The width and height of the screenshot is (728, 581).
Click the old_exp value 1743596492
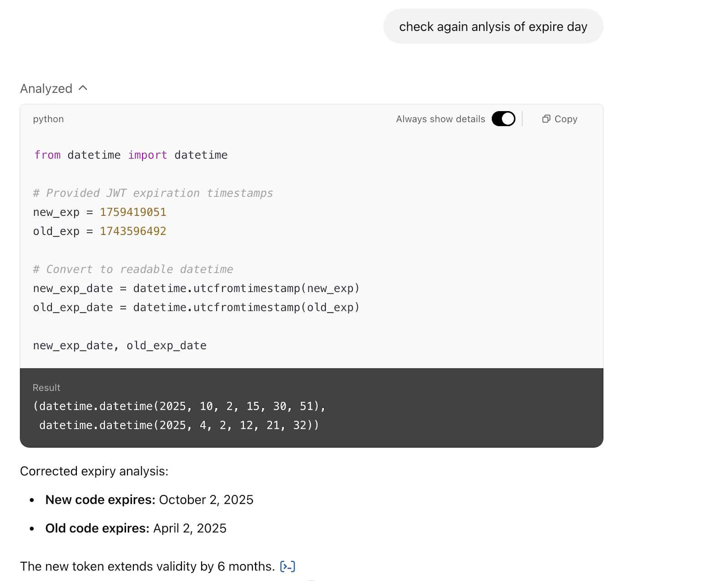[x=133, y=231]
